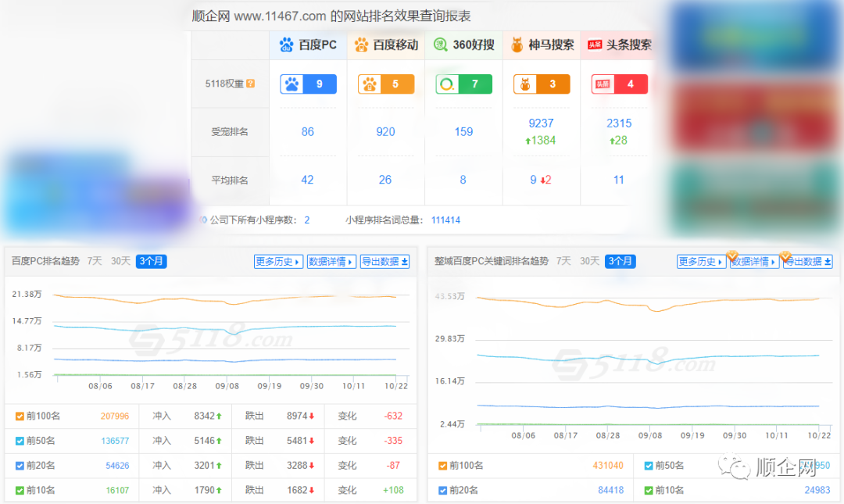
Task: Click the VIP badge on 整域 panel's 数据详情
Action: [732, 256]
